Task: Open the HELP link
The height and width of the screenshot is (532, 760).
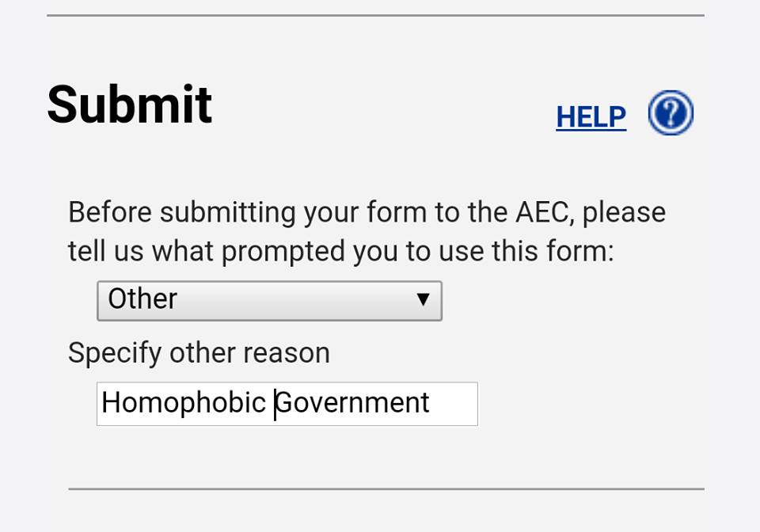Action: (x=591, y=117)
